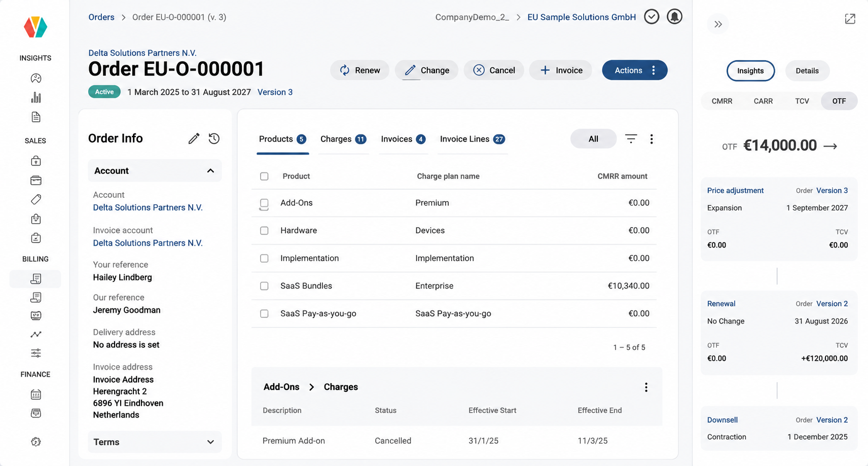Select the TCV metric tab
868x466 pixels.
(802, 101)
